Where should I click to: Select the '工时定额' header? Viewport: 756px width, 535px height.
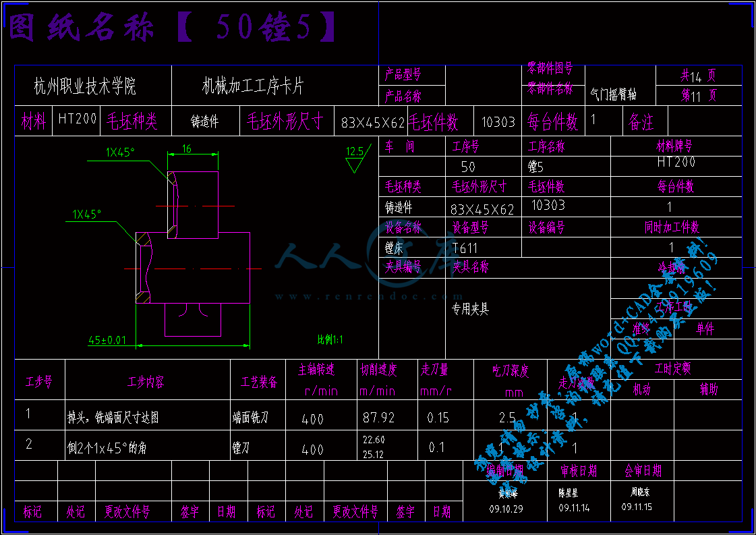click(x=672, y=369)
